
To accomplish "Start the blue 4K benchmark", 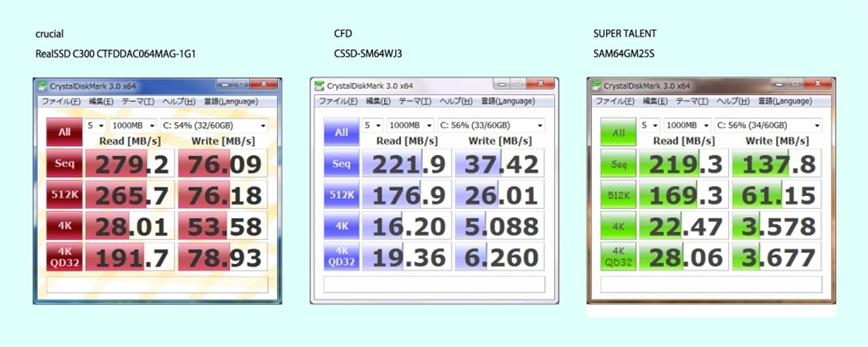I will [x=342, y=226].
